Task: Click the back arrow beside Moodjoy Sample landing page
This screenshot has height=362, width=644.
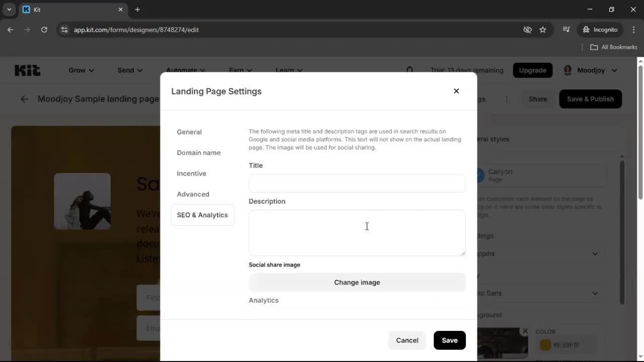Action: point(24,99)
